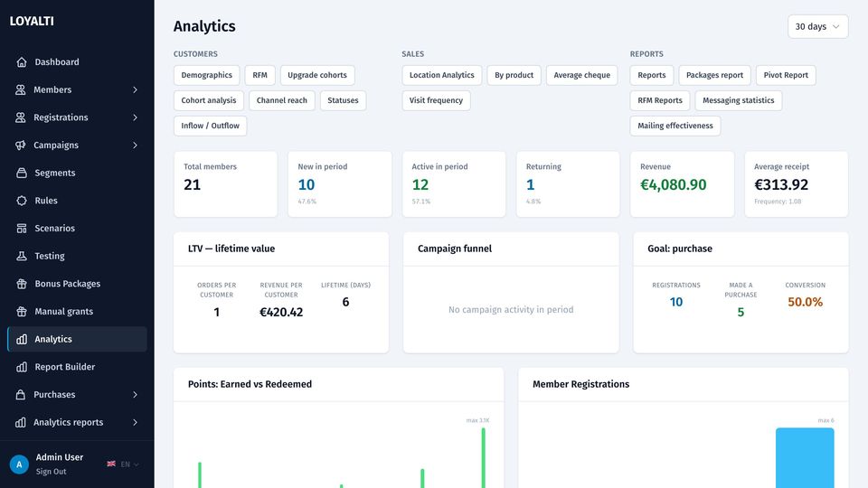Expand the Registrations submenu chevron
868x488 pixels.
[x=135, y=117]
